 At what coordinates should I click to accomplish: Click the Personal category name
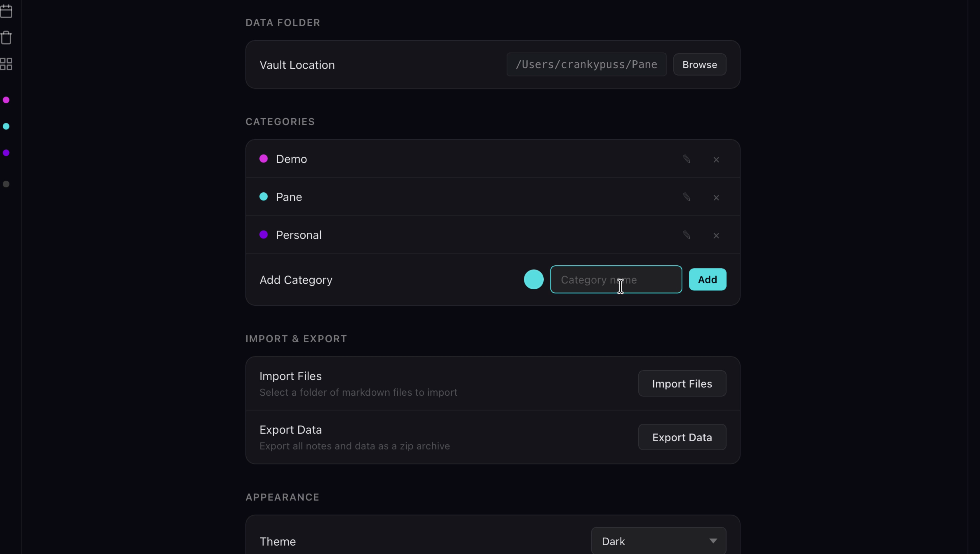[x=299, y=235]
